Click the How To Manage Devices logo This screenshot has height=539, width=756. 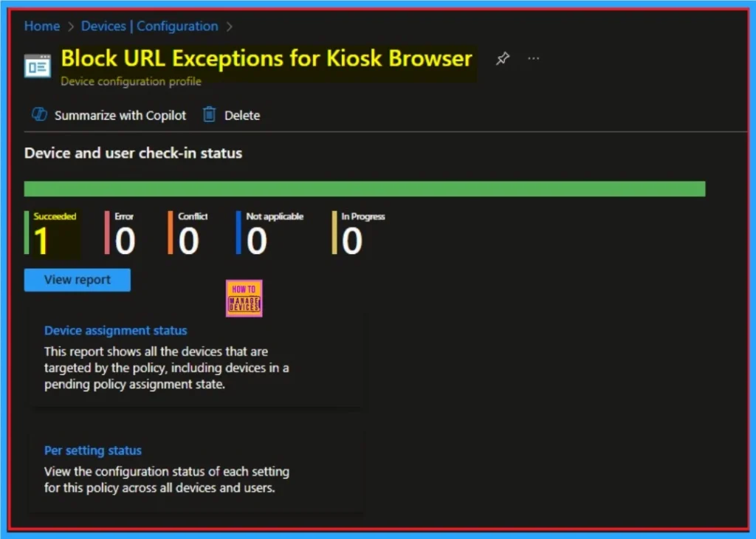click(x=244, y=298)
